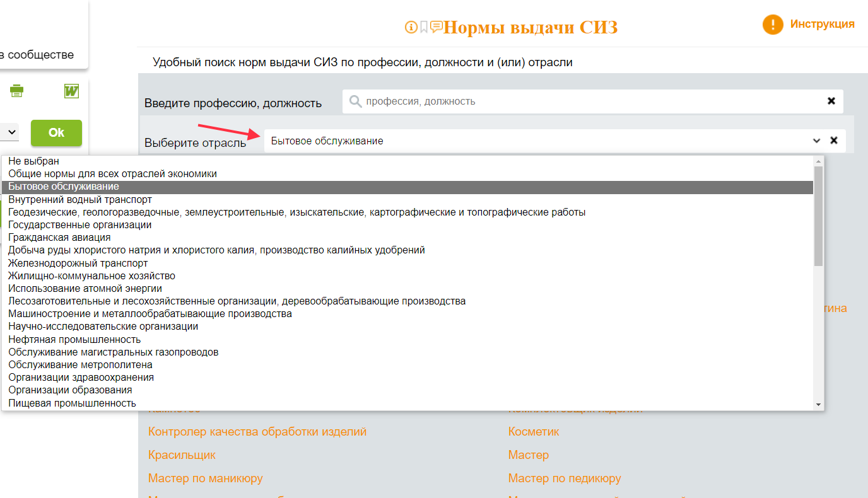Viewport: 868px width, 498px height.
Task: Click the chevron arrow of industry dropdown
Action: (x=817, y=141)
